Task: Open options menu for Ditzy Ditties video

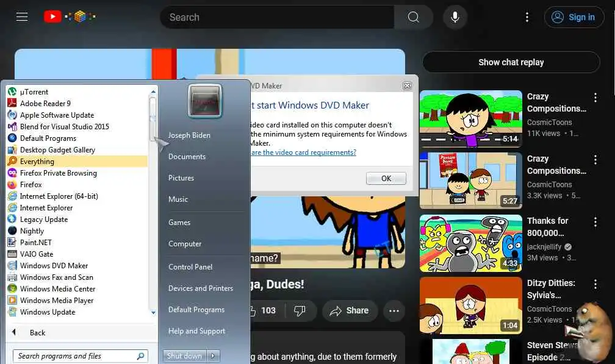Action: point(595,285)
